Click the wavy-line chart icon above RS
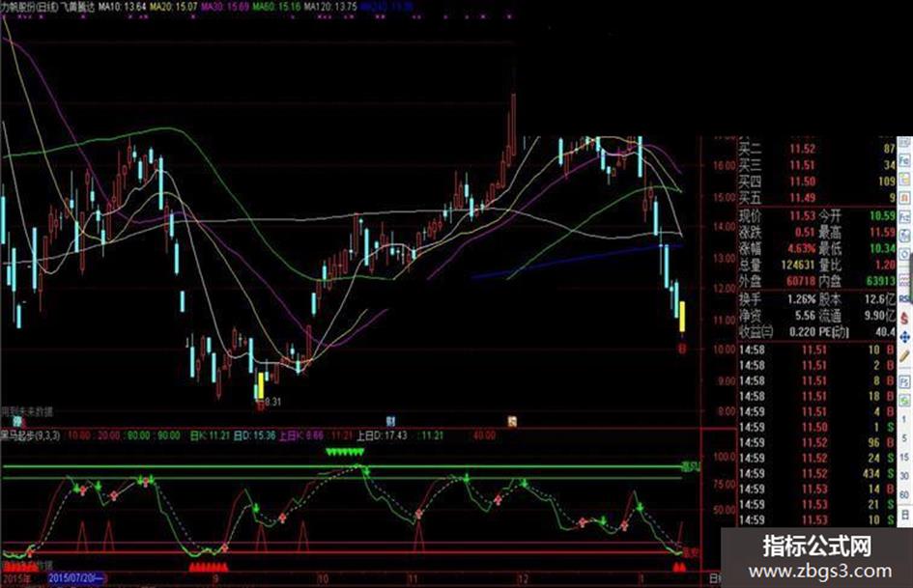Image resolution: width=913 pixels, height=588 pixels. point(905,279)
